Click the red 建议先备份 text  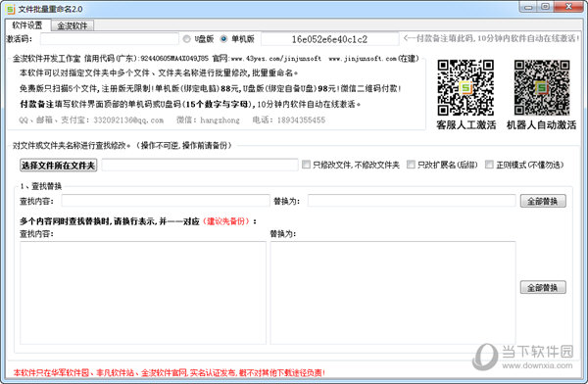[x=226, y=221]
